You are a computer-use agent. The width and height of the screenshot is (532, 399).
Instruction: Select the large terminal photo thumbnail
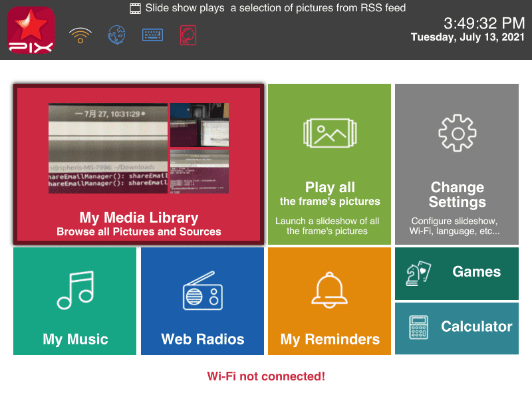(108, 148)
